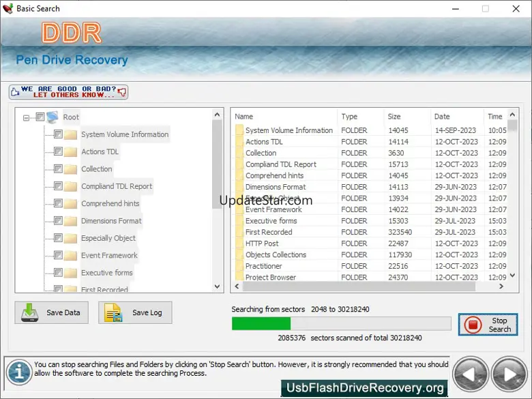
Task: Click the Stop Search button
Action: pos(488,325)
